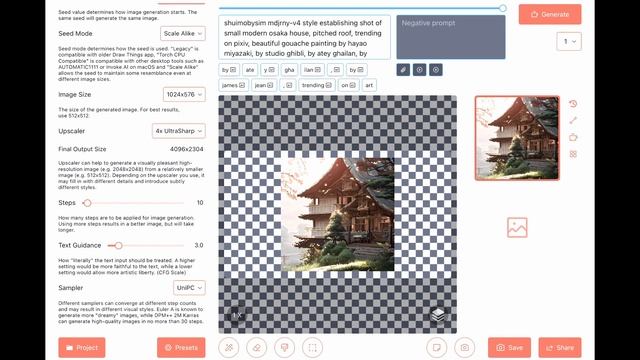Click the Steps value 10
Screen dimensions: 640x360
coord(200,203)
